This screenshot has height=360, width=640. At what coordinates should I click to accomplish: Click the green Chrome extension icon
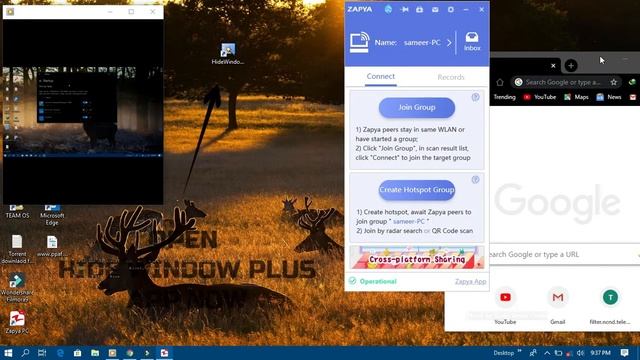pyautogui.click(x=632, y=82)
